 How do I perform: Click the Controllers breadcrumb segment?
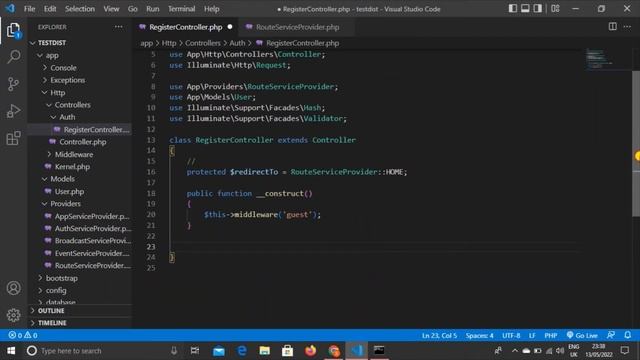[202, 43]
